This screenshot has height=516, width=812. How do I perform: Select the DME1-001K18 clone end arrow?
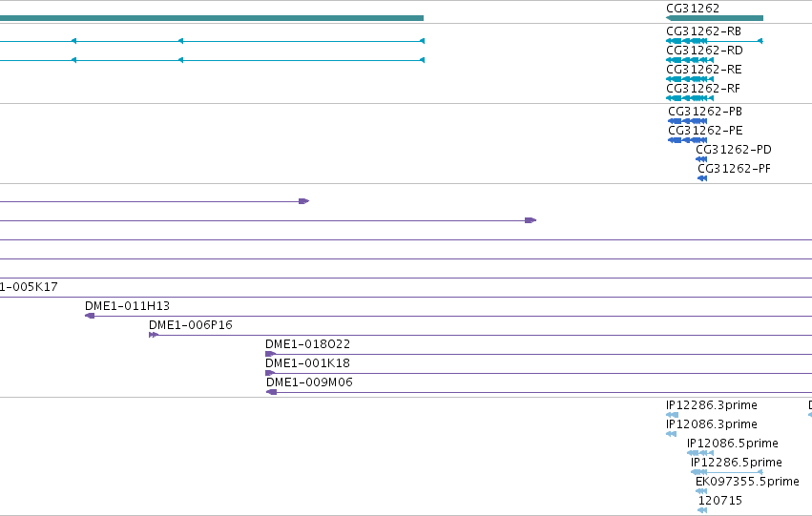(270, 373)
